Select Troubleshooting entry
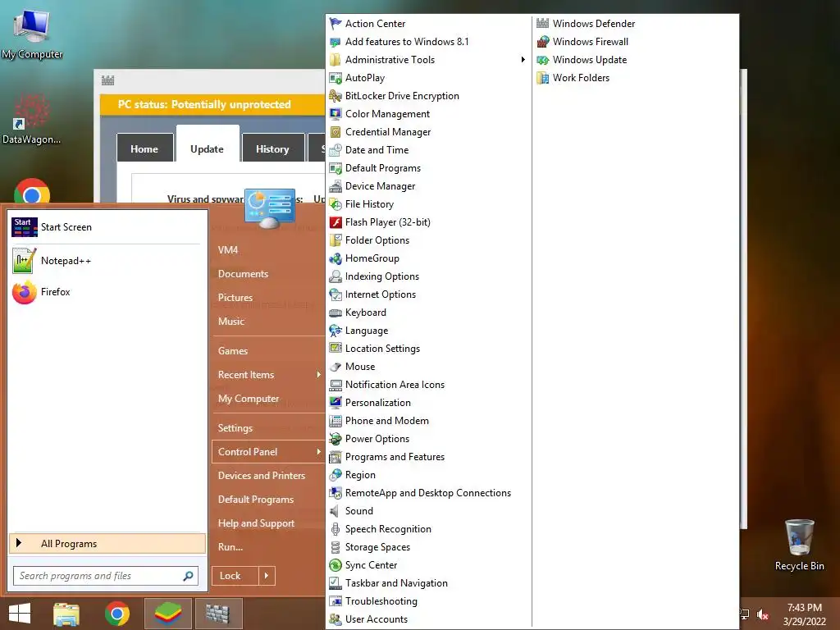Viewport: 840px width, 630px height. pos(381,601)
